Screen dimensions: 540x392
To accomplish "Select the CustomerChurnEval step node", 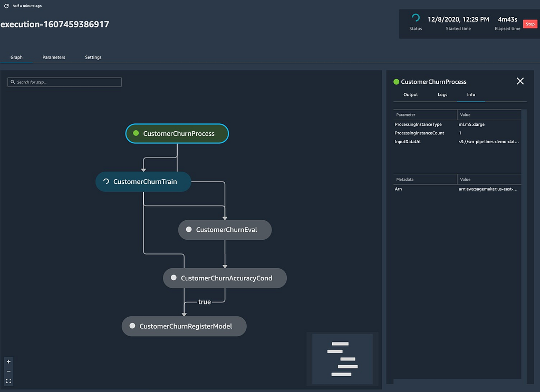I will coord(225,230).
